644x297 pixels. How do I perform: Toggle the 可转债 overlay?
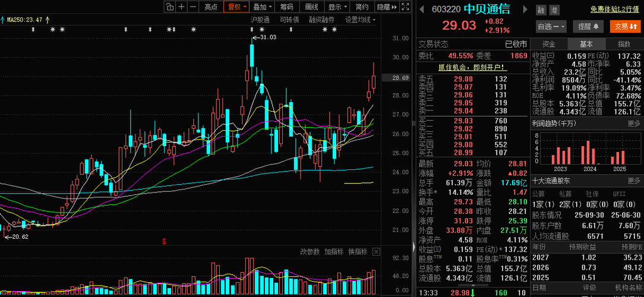tap(289, 20)
